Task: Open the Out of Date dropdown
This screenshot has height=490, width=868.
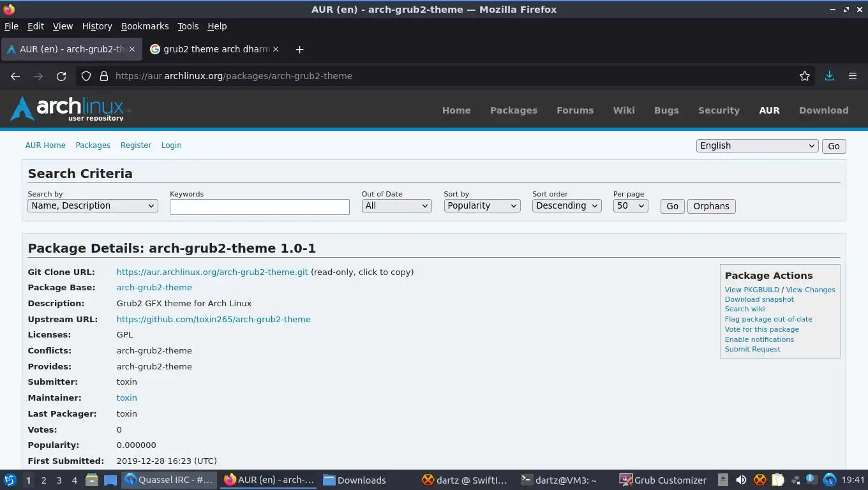Action: (x=396, y=205)
